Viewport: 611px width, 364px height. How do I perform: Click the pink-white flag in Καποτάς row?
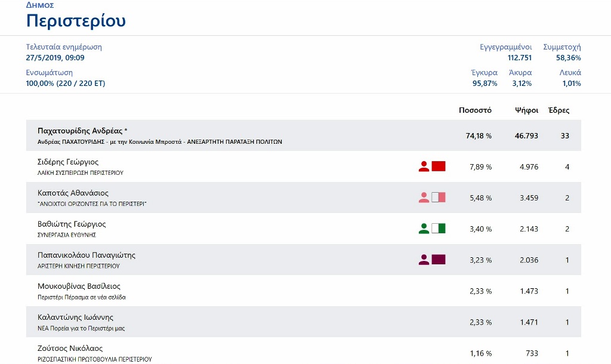(439, 198)
